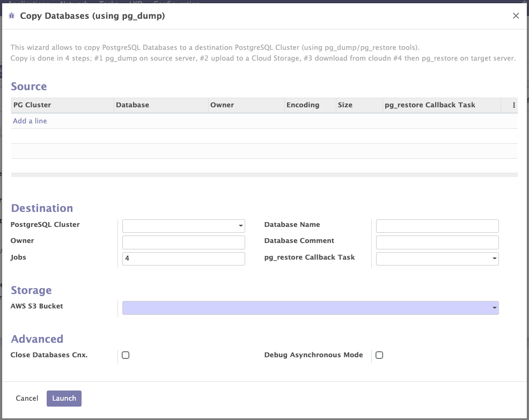529x420 pixels.
Task: Sort the table by PG Cluster column
Action: [32, 105]
